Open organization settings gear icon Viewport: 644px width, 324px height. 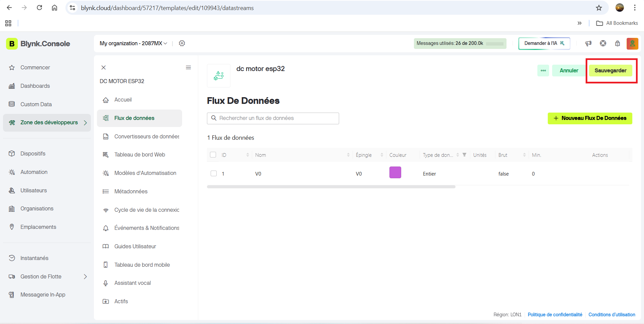(x=182, y=43)
